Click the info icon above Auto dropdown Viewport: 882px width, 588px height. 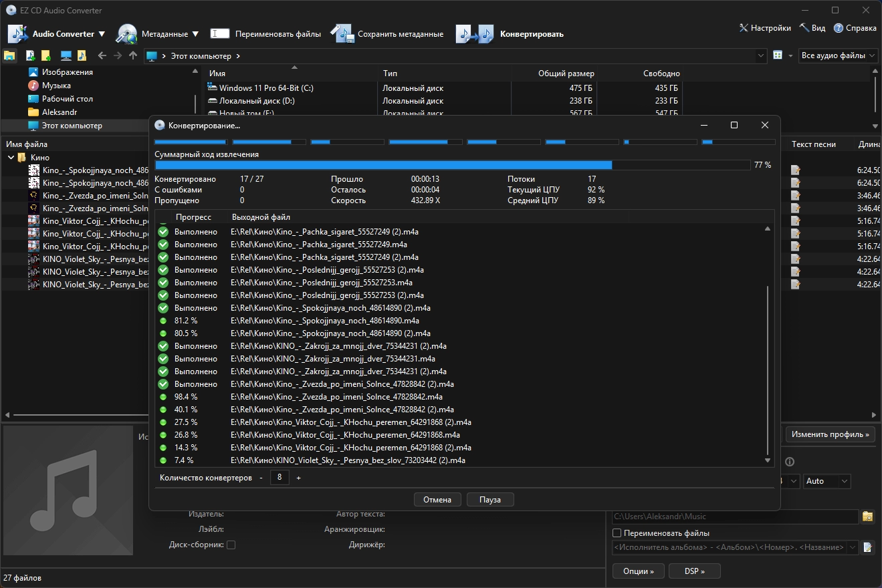(x=790, y=462)
